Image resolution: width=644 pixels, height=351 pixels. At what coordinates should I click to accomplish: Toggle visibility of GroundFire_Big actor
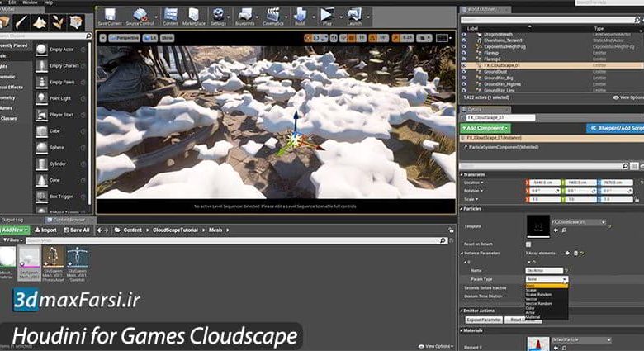coord(464,78)
